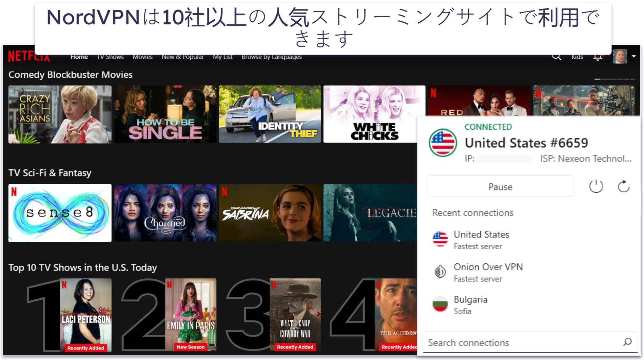Image resolution: width=644 pixels, height=360 pixels.
Task: Switch to Kids profile link
Action: [577, 57]
